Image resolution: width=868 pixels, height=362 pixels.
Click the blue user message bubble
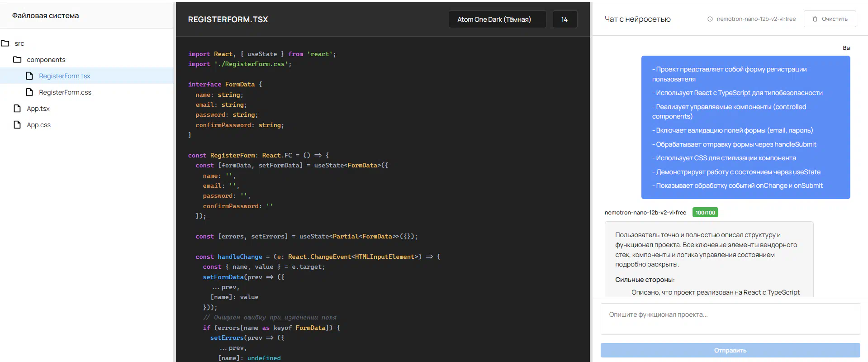coord(745,127)
